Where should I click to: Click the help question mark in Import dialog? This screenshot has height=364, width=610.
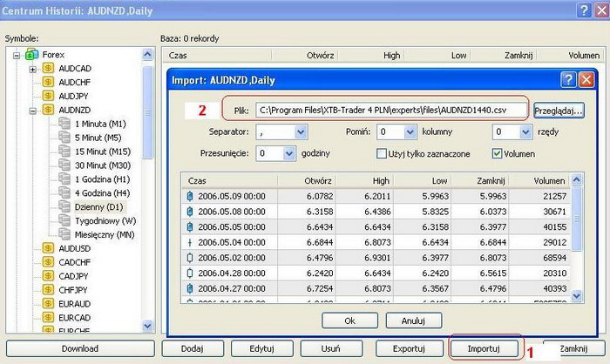pos(567,80)
